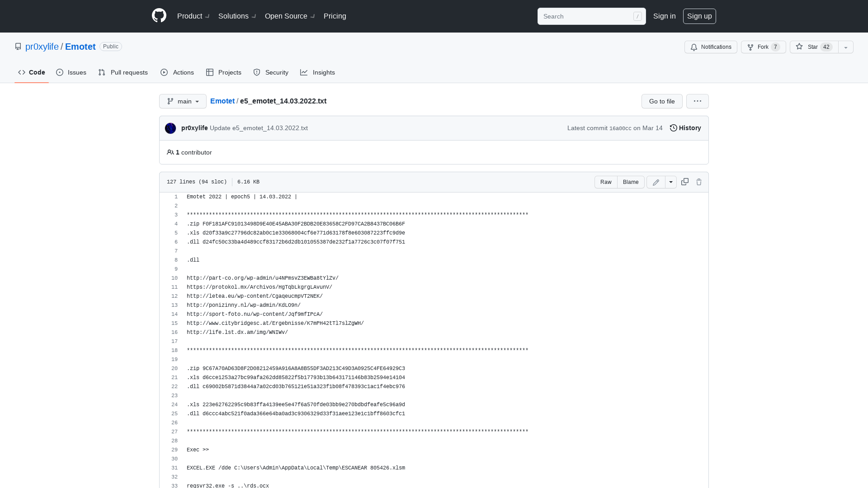Click the citybridgesc.at URL line
The width and height of the screenshot is (868, 488).
click(275, 324)
